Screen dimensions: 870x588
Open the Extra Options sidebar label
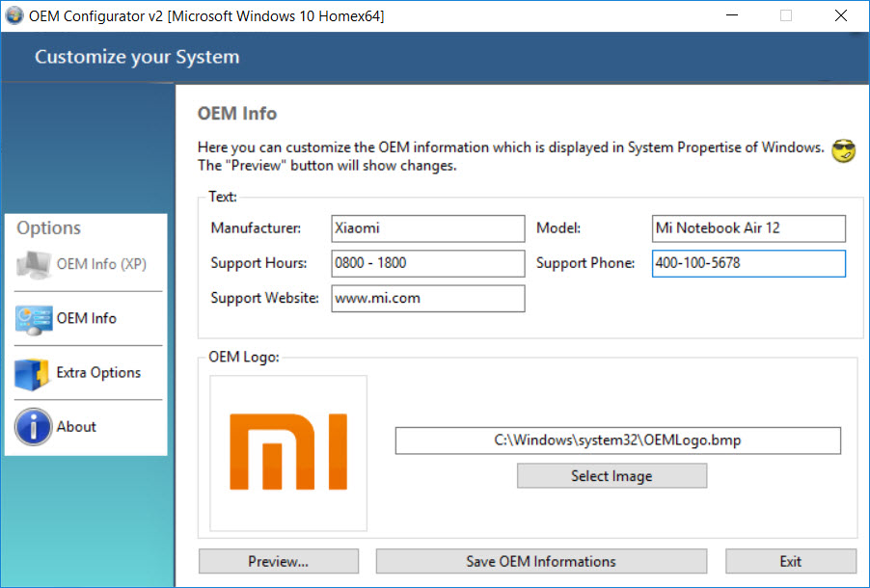(98, 372)
